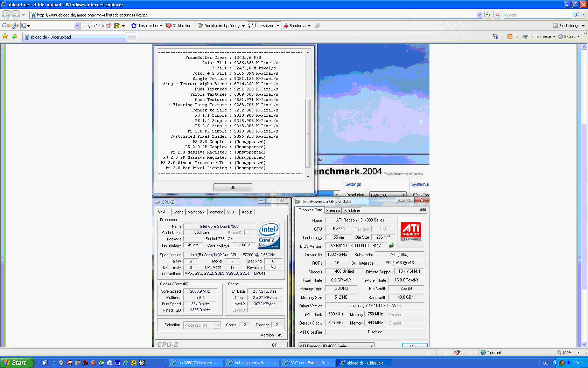Screen dimensions: 588x368
Task: Open the Home page icon
Action: pyautogui.click(x=495, y=36)
